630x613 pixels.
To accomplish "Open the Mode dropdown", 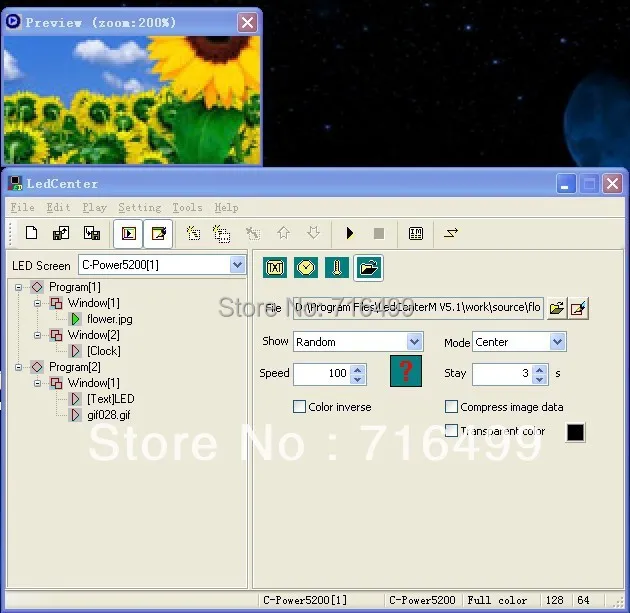I will pyautogui.click(x=557, y=342).
